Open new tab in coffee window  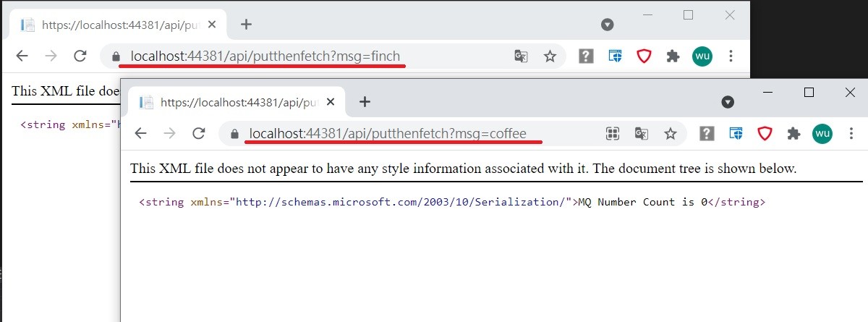[365, 101]
